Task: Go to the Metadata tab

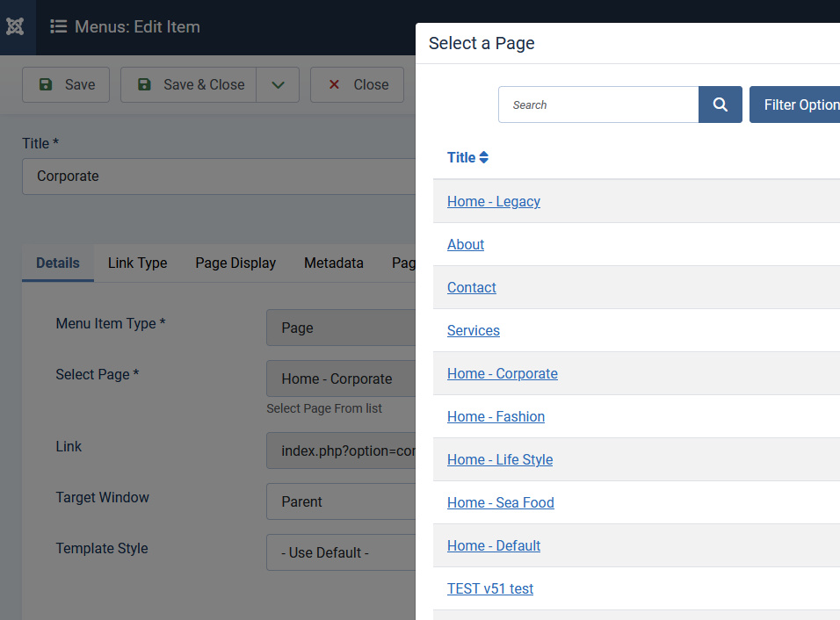Action: (333, 263)
